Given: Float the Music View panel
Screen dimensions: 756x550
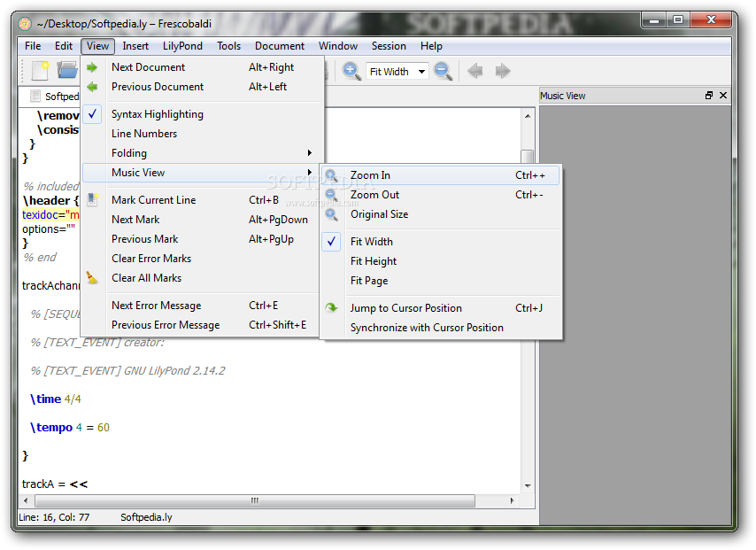Looking at the screenshot, I should click(709, 96).
